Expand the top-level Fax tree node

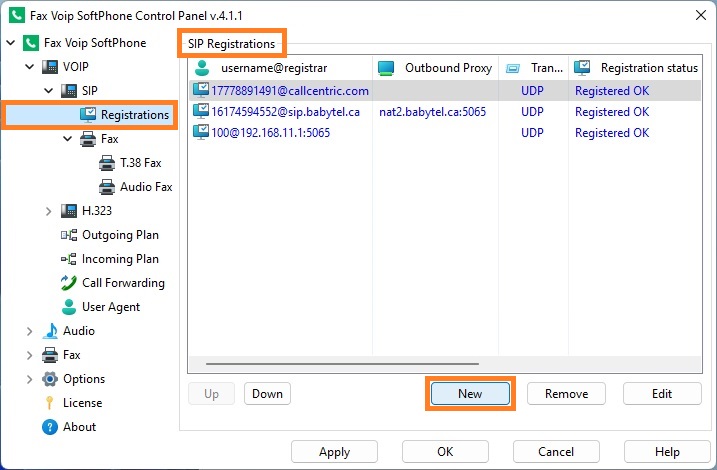(30, 355)
